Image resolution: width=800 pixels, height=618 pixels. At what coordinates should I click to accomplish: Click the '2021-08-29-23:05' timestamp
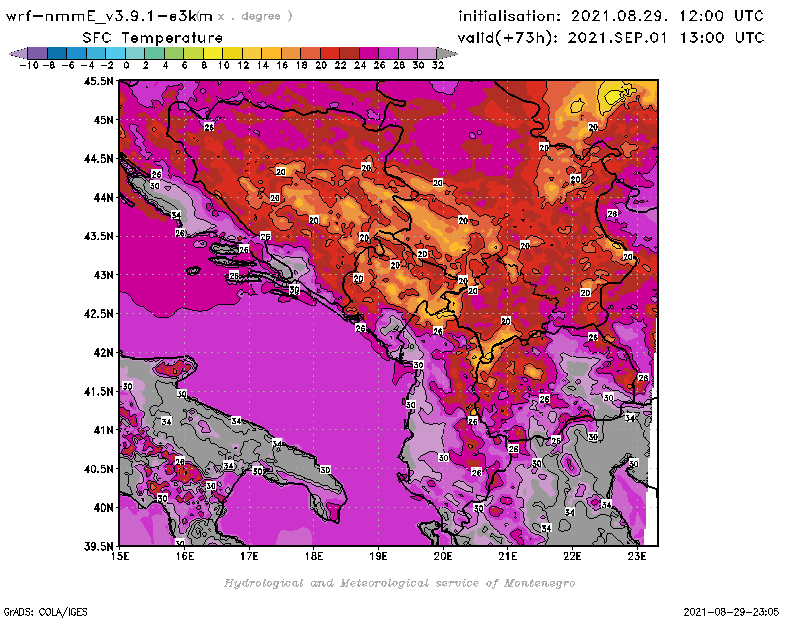[x=731, y=612]
